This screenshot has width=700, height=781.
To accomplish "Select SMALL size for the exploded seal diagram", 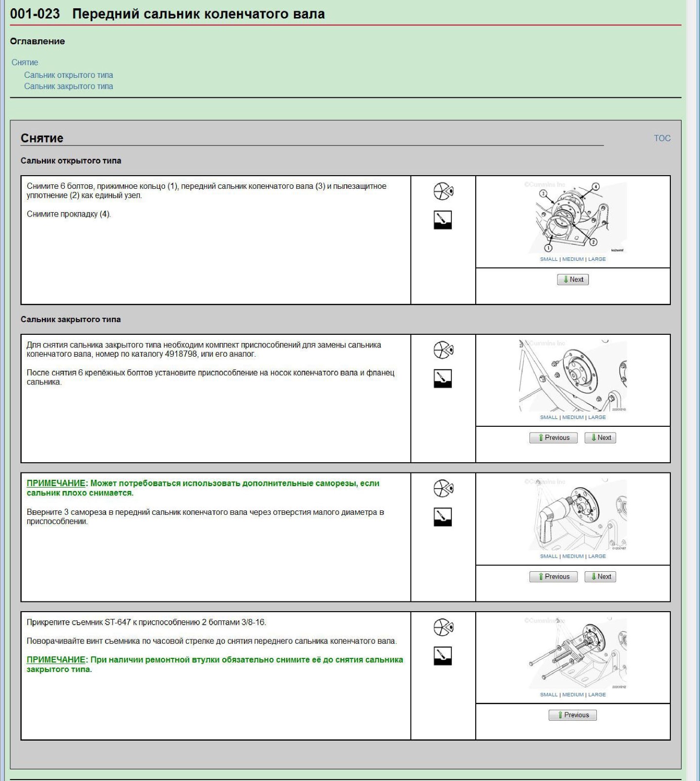I will point(549,259).
